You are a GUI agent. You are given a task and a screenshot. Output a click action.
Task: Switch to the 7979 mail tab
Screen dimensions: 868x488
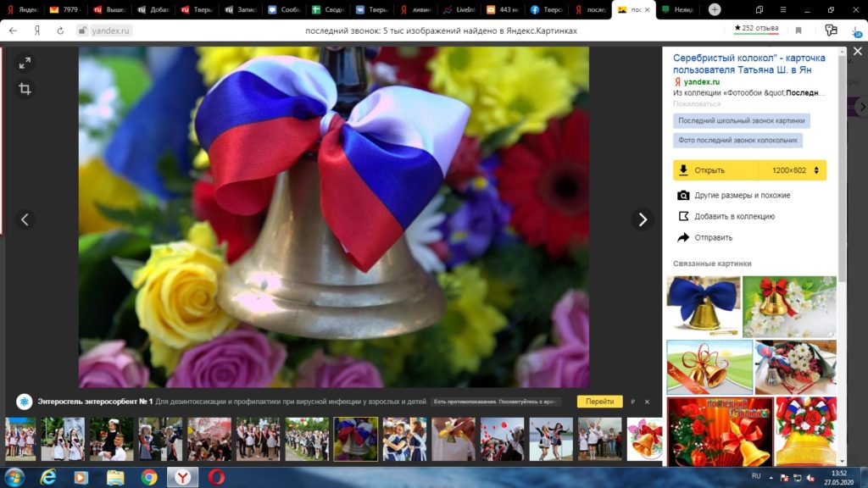[68, 9]
